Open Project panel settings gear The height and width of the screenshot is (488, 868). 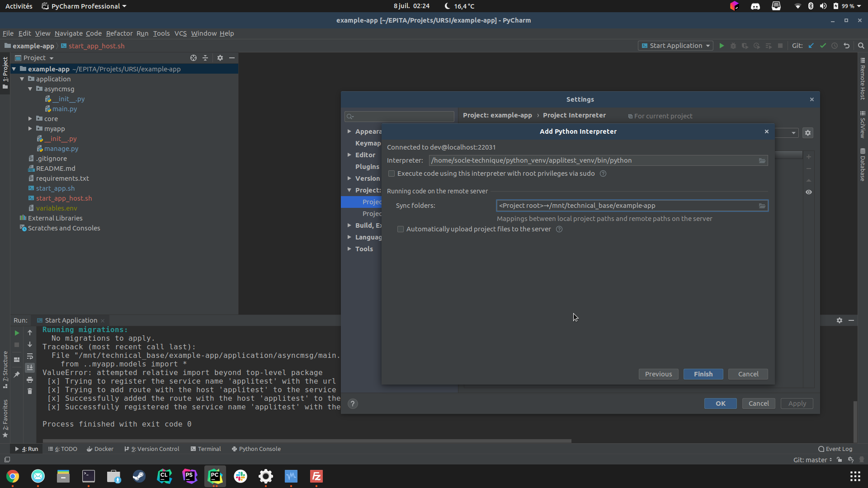pos(220,58)
